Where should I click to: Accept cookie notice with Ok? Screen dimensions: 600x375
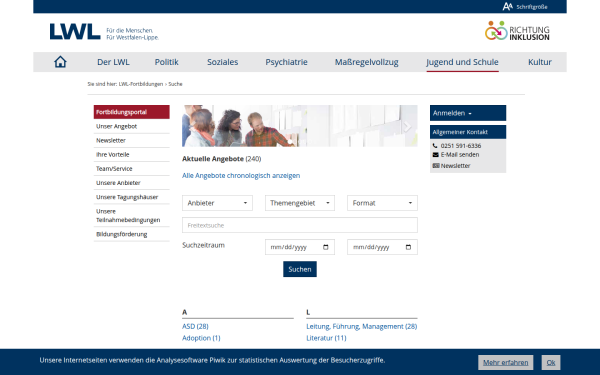coord(551,362)
